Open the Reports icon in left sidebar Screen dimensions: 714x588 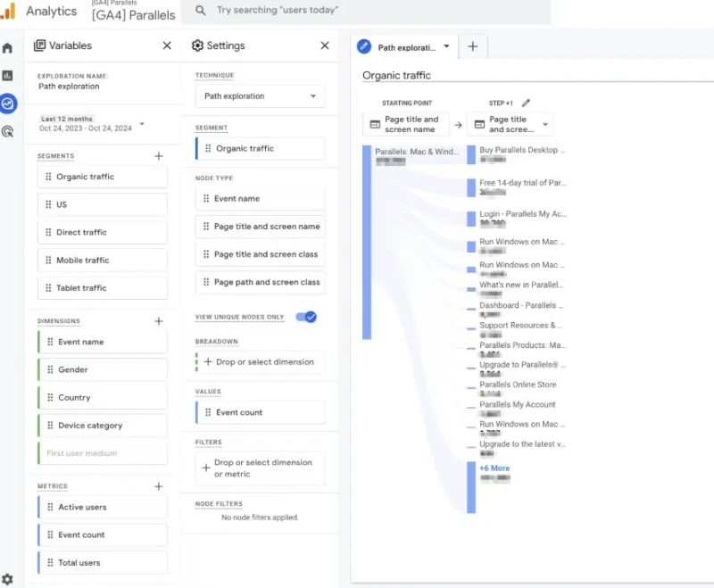click(x=7, y=76)
